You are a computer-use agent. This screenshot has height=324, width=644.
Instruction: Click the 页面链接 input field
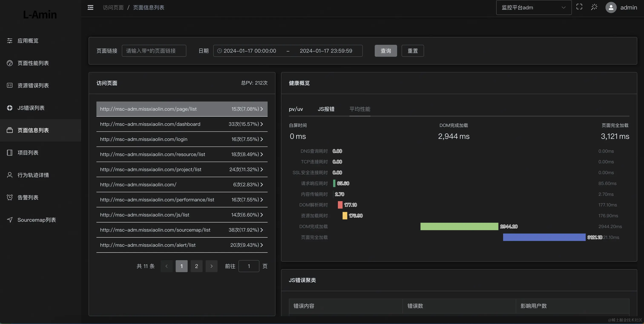154,51
